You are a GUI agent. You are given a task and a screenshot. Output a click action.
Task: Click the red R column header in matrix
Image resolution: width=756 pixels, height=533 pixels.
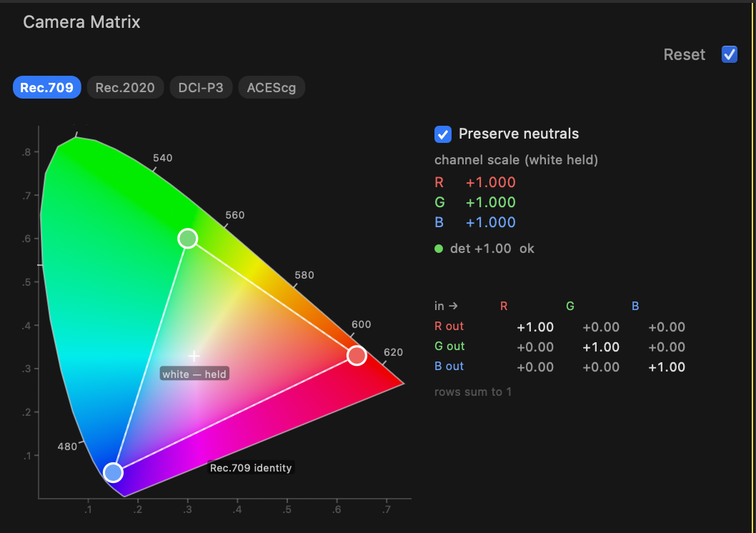504,306
